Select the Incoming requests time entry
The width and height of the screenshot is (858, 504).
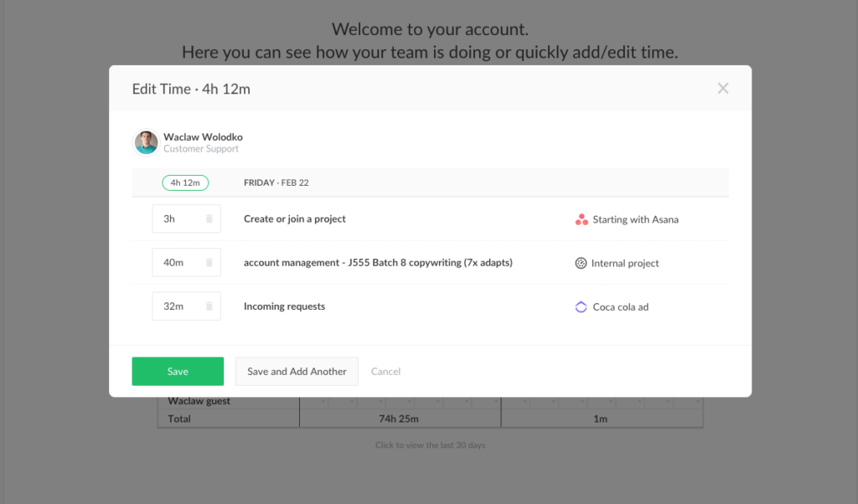[283, 306]
